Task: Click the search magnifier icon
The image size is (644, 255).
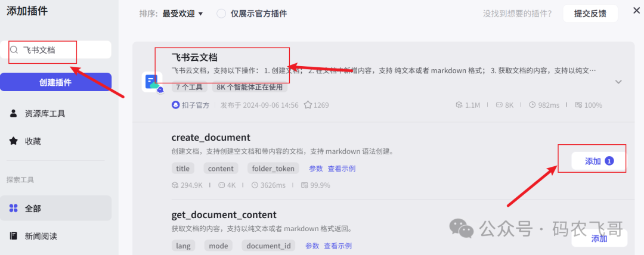Action: (x=14, y=49)
